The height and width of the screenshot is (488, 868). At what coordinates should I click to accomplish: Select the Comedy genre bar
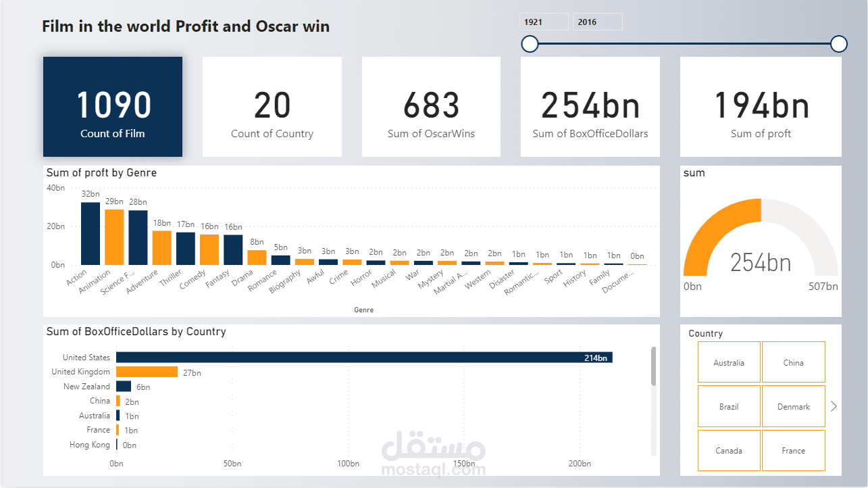tap(209, 249)
